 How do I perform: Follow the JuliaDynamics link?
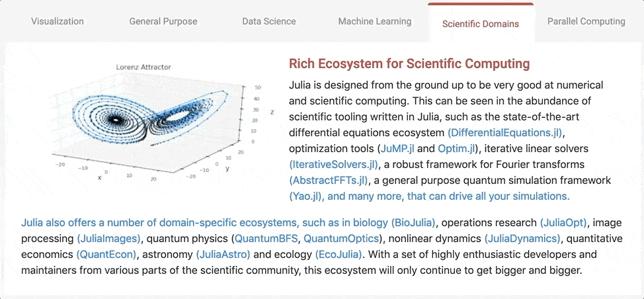tap(522, 239)
